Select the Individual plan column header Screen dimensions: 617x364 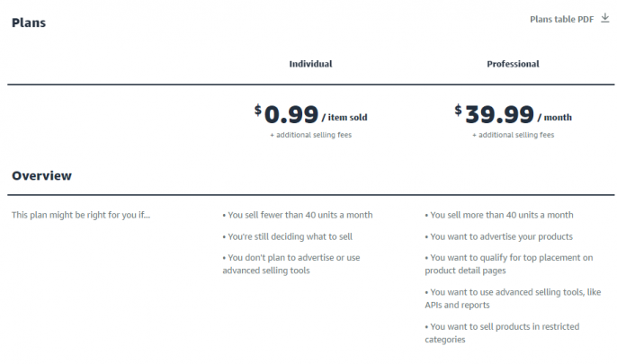coord(310,64)
